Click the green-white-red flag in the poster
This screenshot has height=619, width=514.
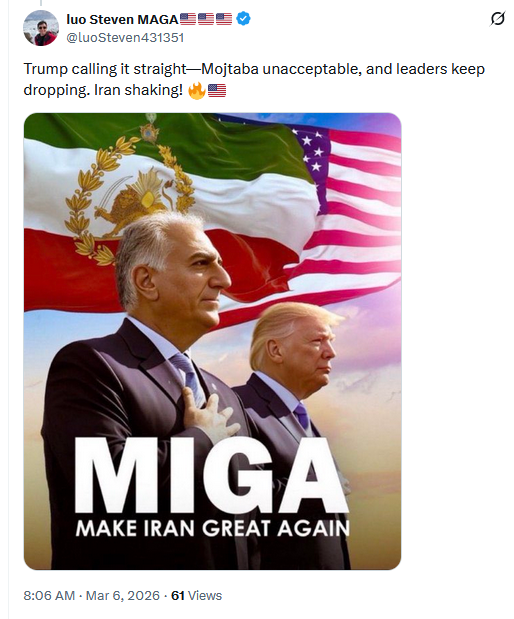(166, 197)
